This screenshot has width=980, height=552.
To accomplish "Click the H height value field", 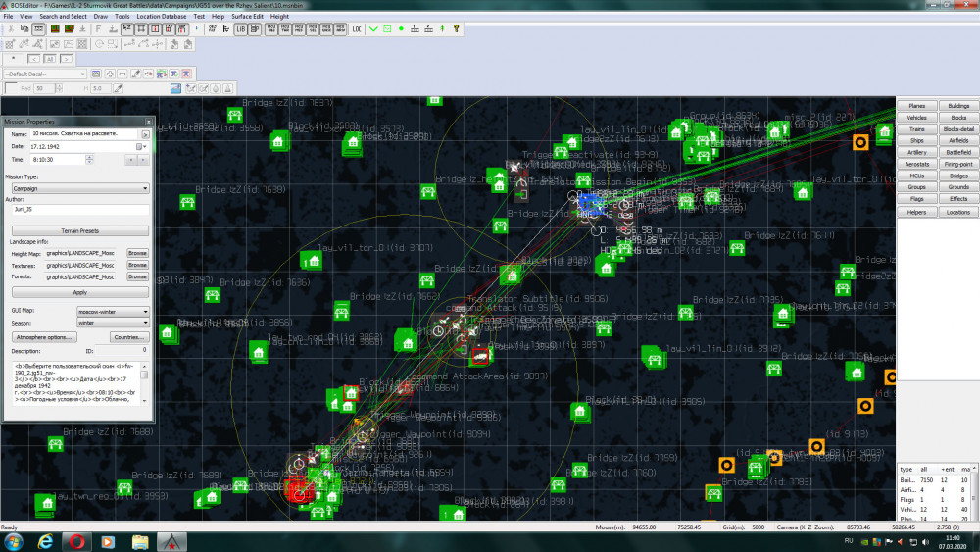I will point(101,89).
